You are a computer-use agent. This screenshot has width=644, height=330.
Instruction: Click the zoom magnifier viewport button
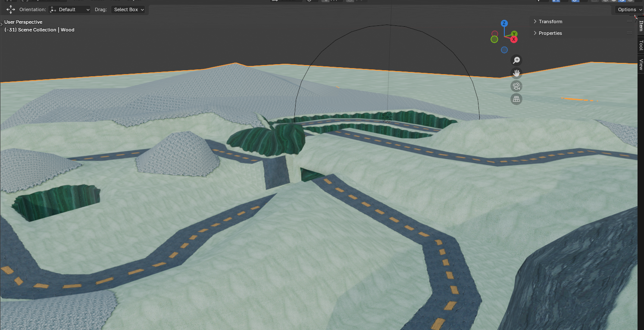(x=516, y=60)
